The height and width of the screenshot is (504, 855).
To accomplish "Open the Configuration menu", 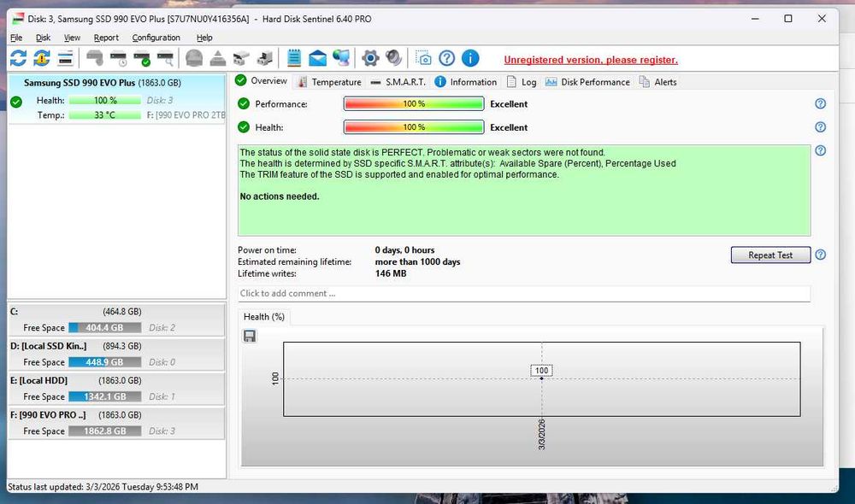I will pos(156,38).
